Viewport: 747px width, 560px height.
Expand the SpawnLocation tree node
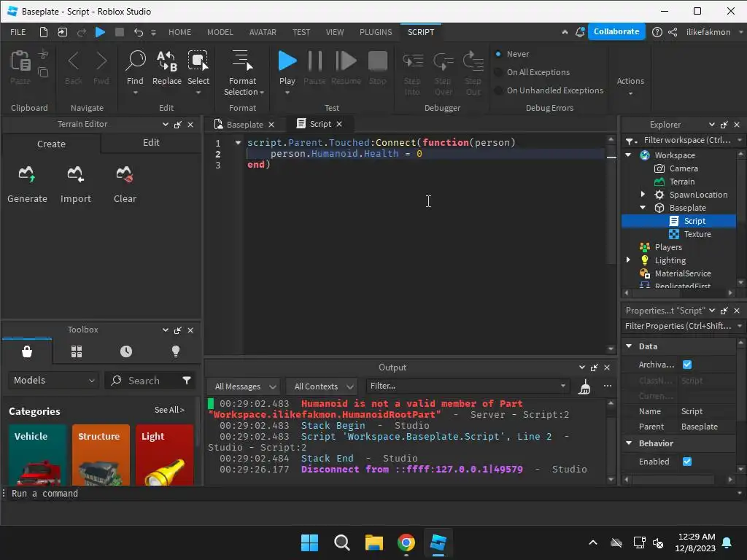pos(643,195)
